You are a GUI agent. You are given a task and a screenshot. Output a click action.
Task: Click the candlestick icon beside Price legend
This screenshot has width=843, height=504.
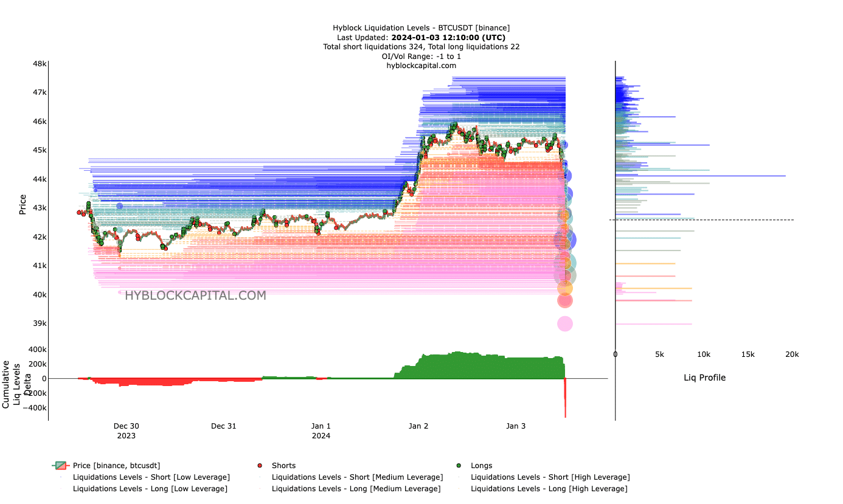[60, 466]
